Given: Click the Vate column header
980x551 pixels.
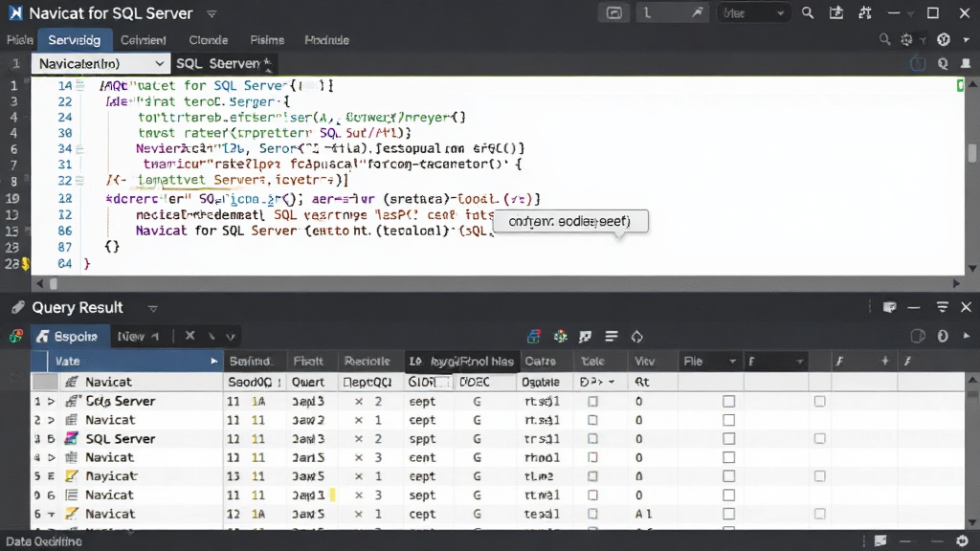Looking at the screenshot, I should pyautogui.click(x=136, y=361).
